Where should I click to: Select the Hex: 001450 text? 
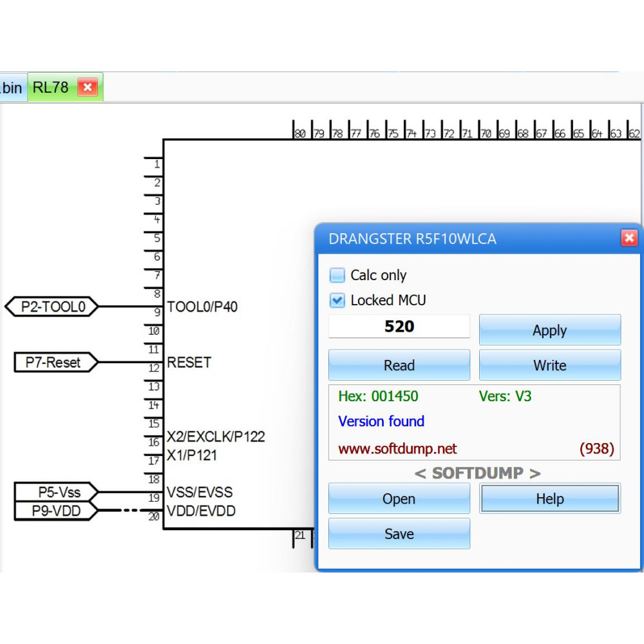coord(378,396)
